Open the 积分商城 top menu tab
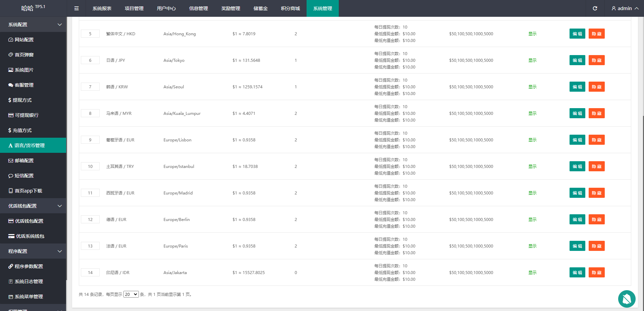644x311 pixels. pyautogui.click(x=290, y=8)
